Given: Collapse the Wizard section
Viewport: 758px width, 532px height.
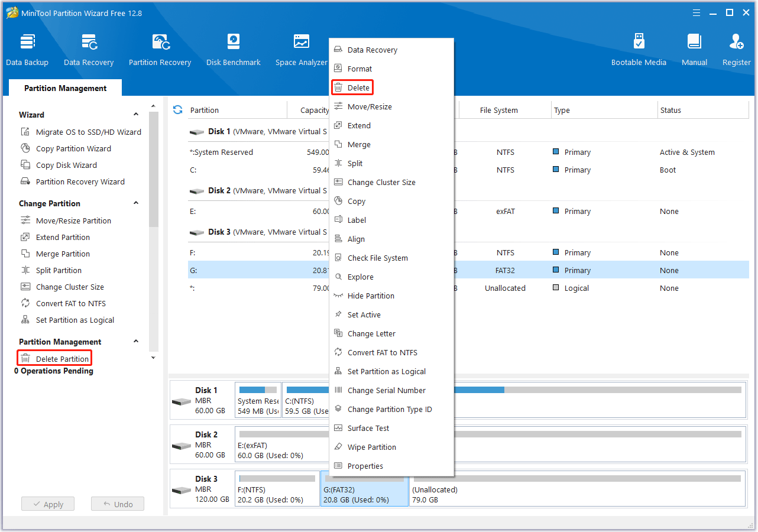Looking at the screenshot, I should (136, 115).
